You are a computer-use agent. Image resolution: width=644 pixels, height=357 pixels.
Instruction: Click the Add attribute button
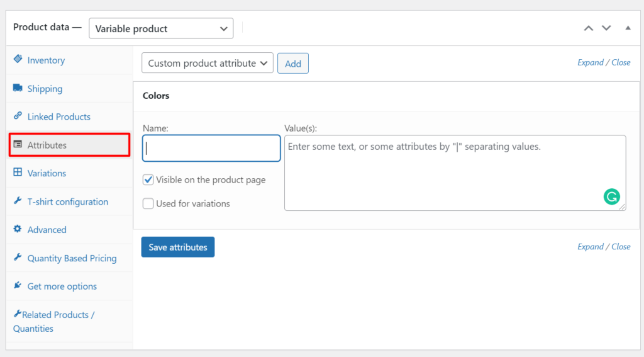point(293,64)
